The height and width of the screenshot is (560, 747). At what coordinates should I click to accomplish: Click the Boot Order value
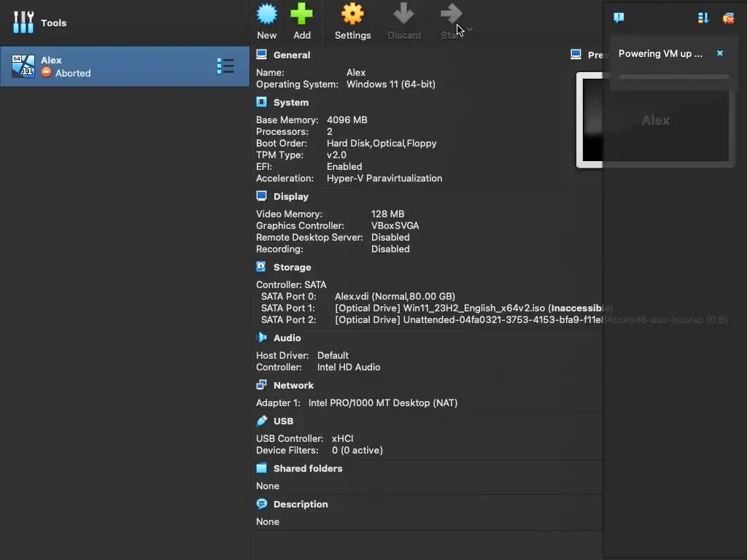click(381, 144)
